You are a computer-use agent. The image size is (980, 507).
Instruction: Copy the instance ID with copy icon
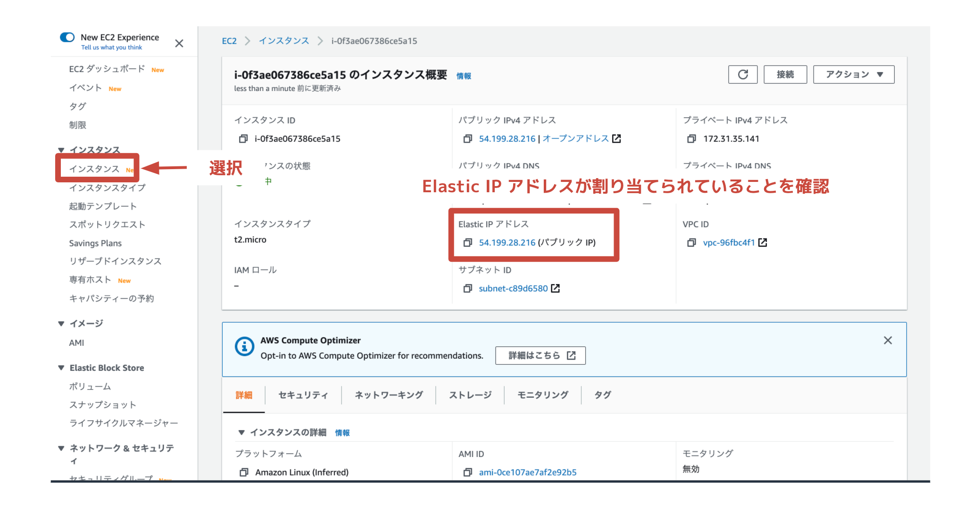[243, 139]
